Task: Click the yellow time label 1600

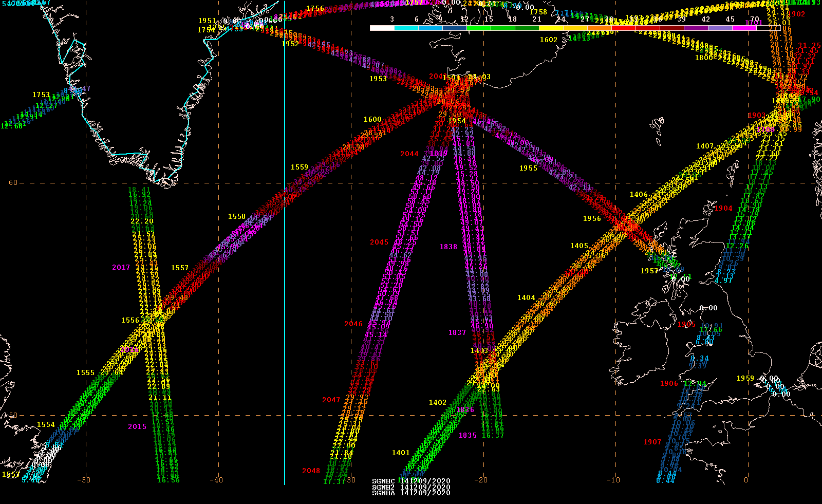Action: pos(373,119)
